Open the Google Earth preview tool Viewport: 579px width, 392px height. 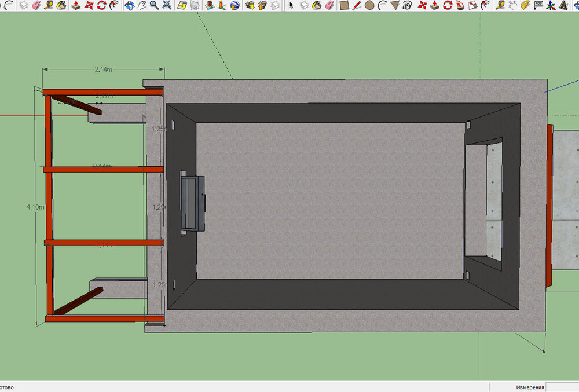tap(234, 5)
